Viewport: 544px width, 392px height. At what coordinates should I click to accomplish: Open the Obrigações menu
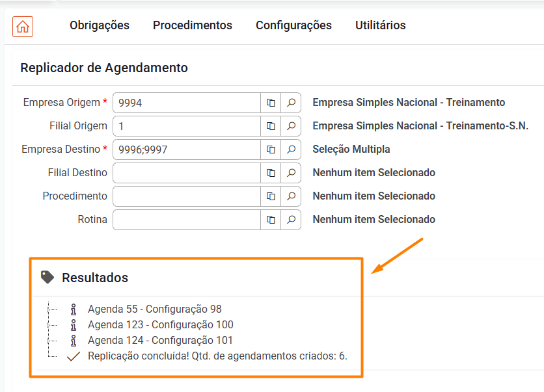[100, 25]
